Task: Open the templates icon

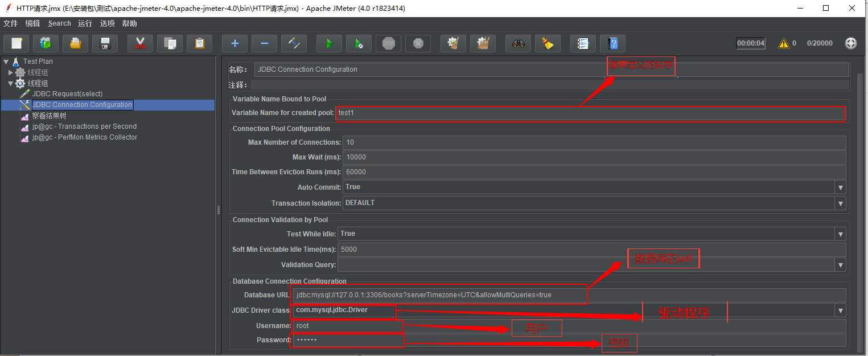Action: (46, 43)
